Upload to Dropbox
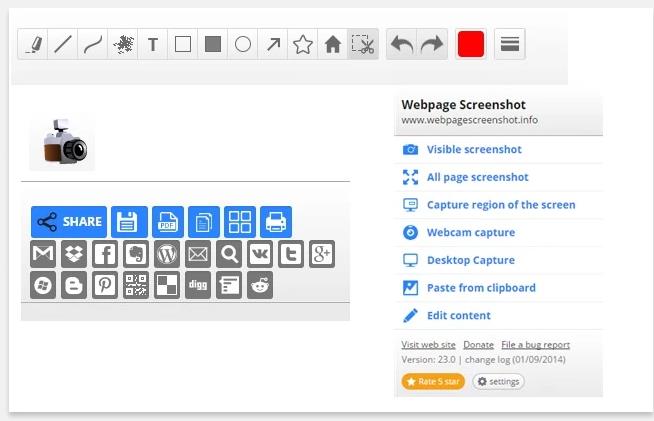The width and height of the screenshot is (654, 421). (x=74, y=254)
